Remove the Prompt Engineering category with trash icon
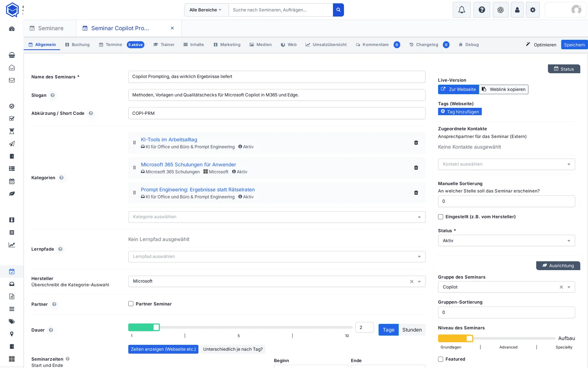 click(416, 193)
